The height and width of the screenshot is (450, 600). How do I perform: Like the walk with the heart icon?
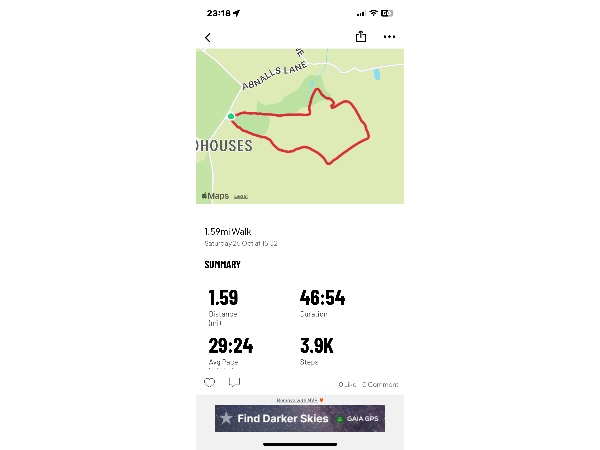[x=209, y=382]
